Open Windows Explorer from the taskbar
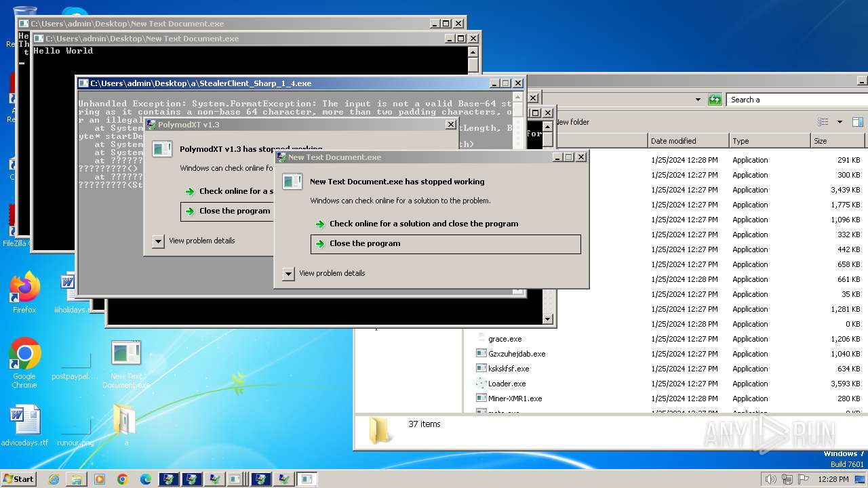The height and width of the screenshot is (488, 868). [77, 479]
